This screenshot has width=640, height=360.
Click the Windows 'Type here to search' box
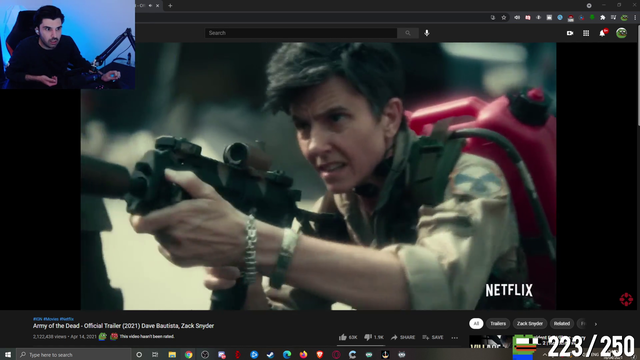tap(73, 355)
